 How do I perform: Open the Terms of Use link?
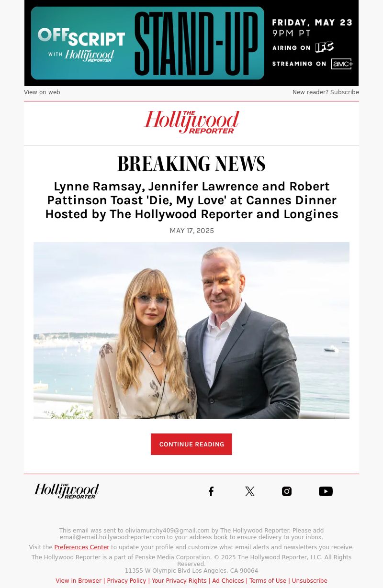(268, 581)
